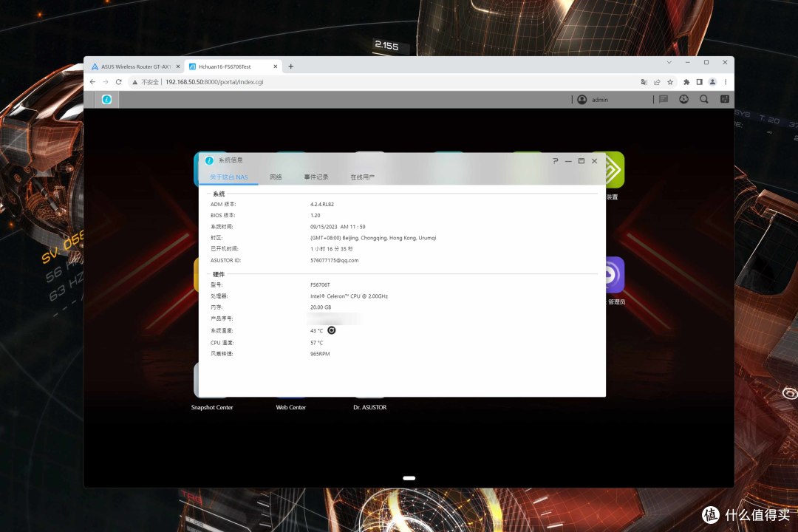Viewport: 798px width, 532px height.
Task: Click the Intel Celeron CPU text
Action: (349, 296)
